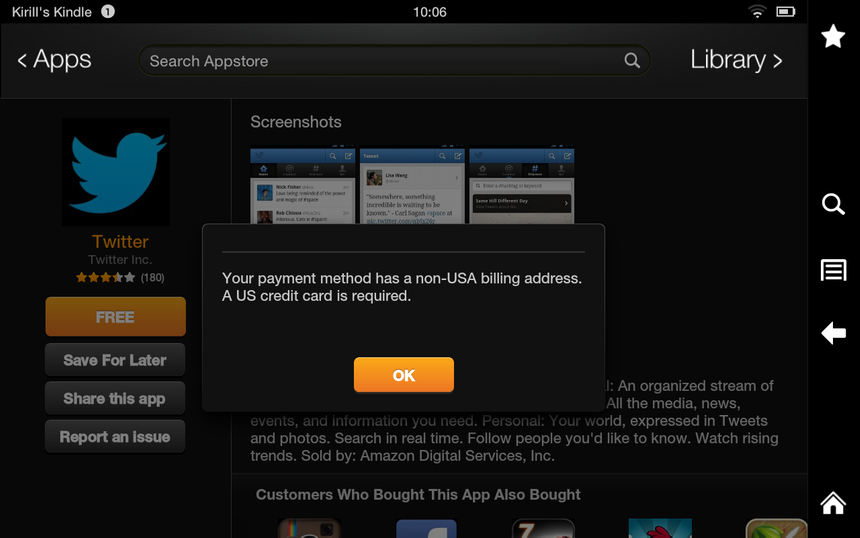
Task: Open the red 7 slots app in recommendations
Action: pos(543,528)
